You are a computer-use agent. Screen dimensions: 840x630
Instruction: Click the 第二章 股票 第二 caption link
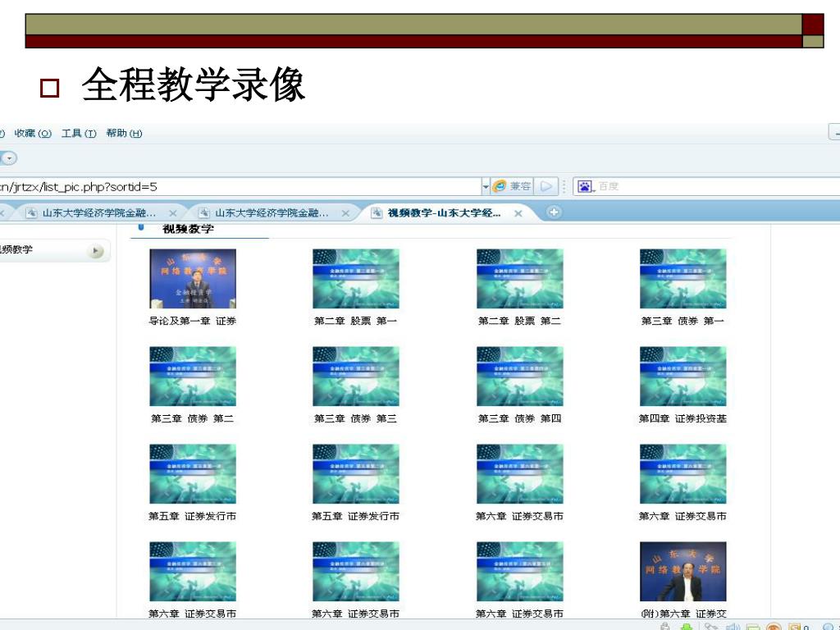pos(519,321)
